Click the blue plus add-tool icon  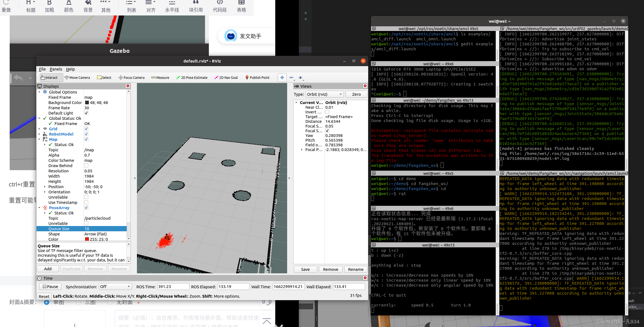pos(282,78)
